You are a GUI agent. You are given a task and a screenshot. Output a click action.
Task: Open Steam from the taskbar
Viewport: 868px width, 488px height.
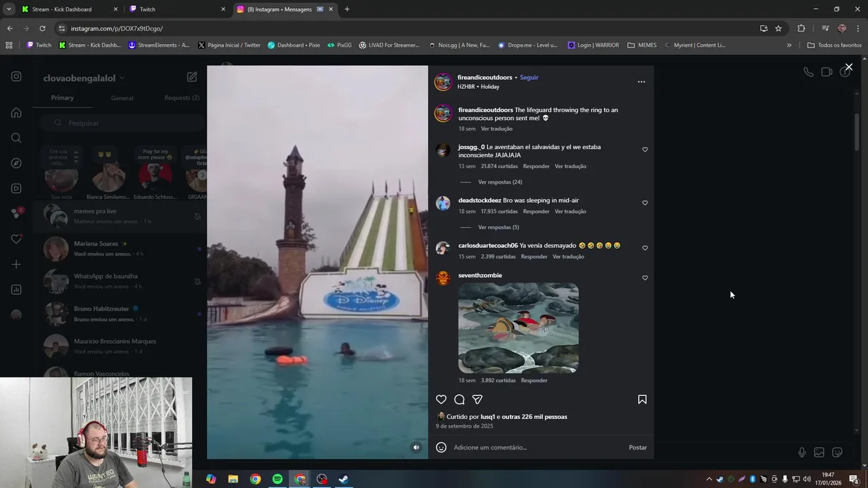pyautogui.click(x=344, y=479)
